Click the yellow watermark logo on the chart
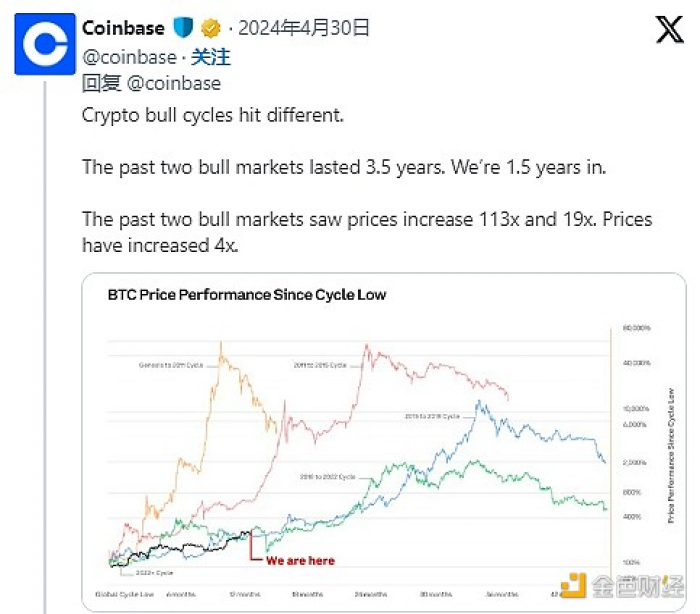 pos(573,585)
